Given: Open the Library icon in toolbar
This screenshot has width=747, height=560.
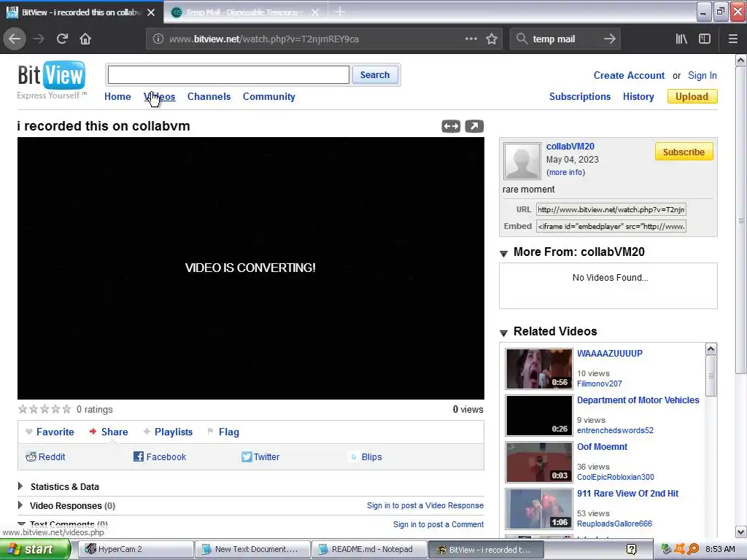Looking at the screenshot, I should (681, 39).
